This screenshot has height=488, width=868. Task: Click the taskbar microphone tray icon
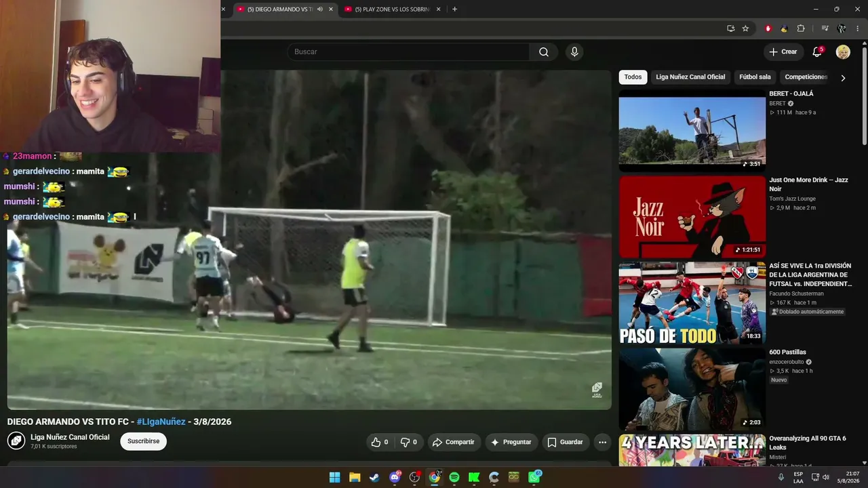(781, 477)
